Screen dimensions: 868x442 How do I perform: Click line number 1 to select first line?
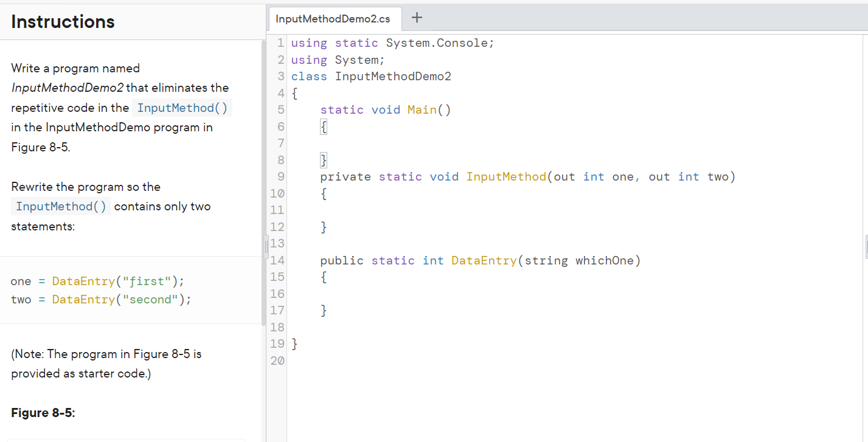click(x=280, y=43)
